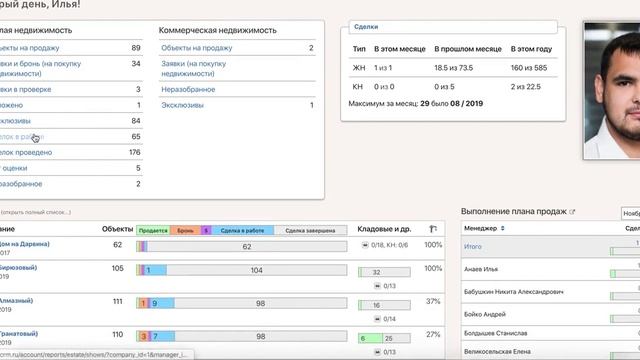Click the 62 completed bar for Дом на Дарвина
Screen dimensions: 640x360
(x=247, y=247)
